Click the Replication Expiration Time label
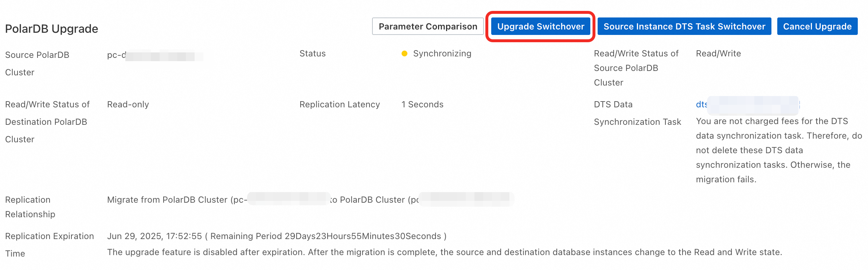Viewport: 868px width, 270px height. tap(49, 245)
